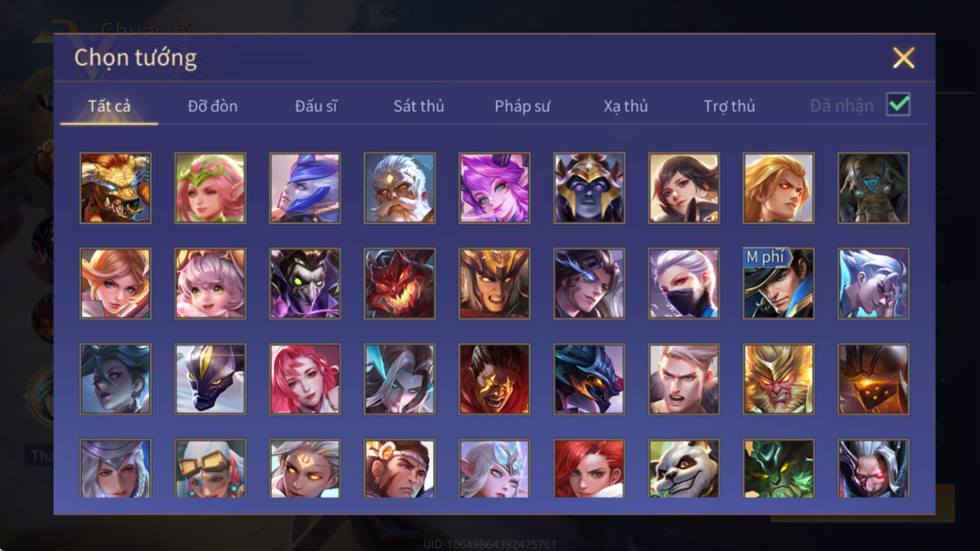Choose the green forest-spirit hero portrait

click(778, 468)
